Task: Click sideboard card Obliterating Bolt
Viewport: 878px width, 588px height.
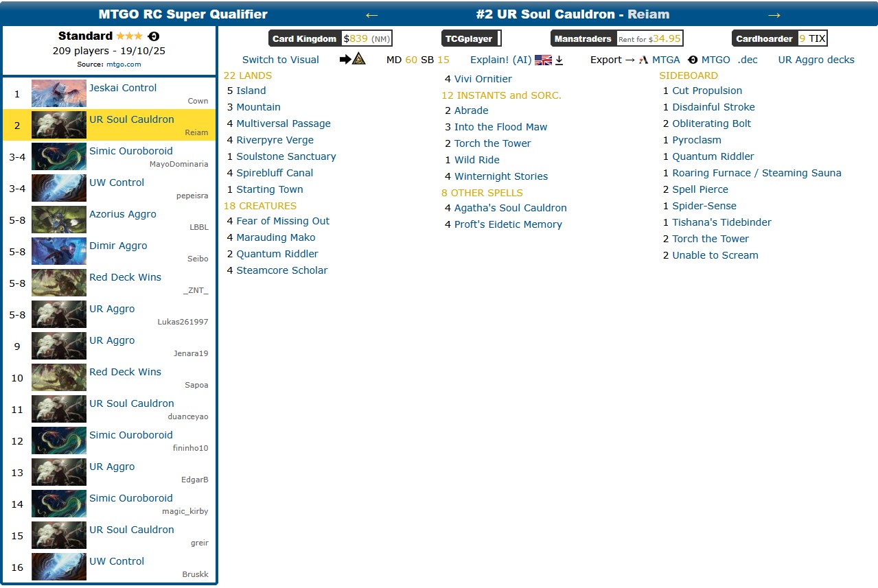Action: (x=712, y=124)
